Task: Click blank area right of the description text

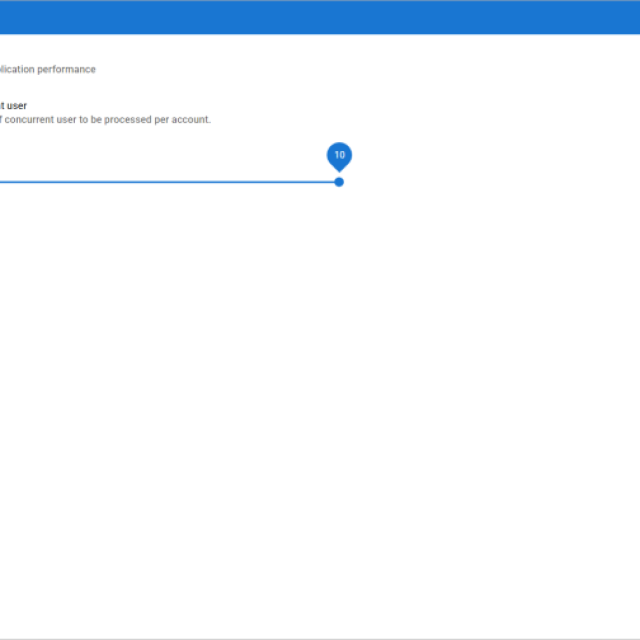Action: tap(400, 119)
